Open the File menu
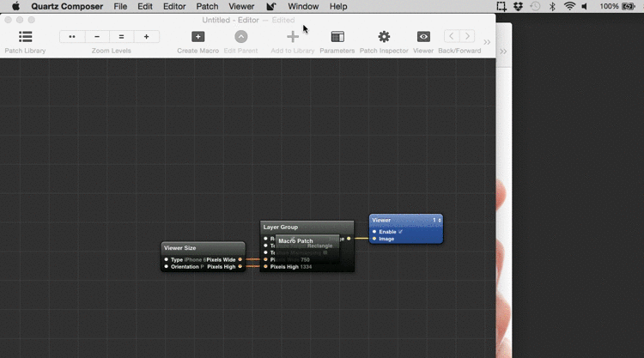 click(120, 6)
